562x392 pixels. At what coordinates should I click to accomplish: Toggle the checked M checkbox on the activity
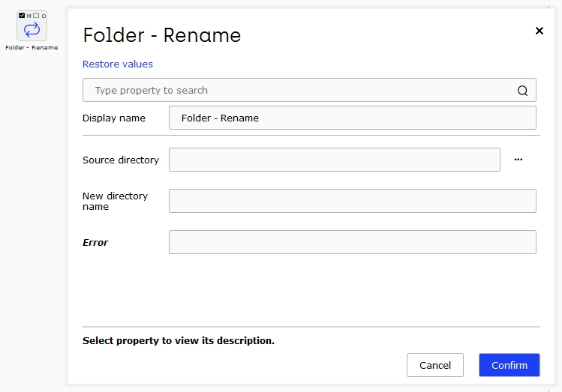pos(22,16)
